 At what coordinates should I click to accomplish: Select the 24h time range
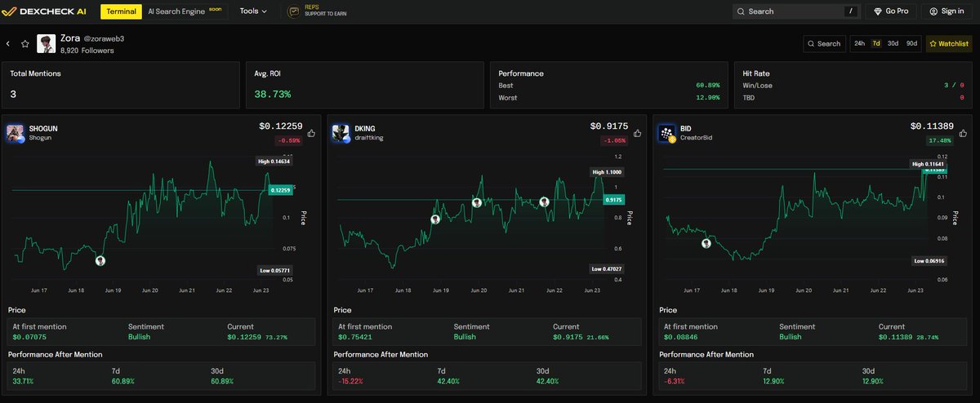859,43
